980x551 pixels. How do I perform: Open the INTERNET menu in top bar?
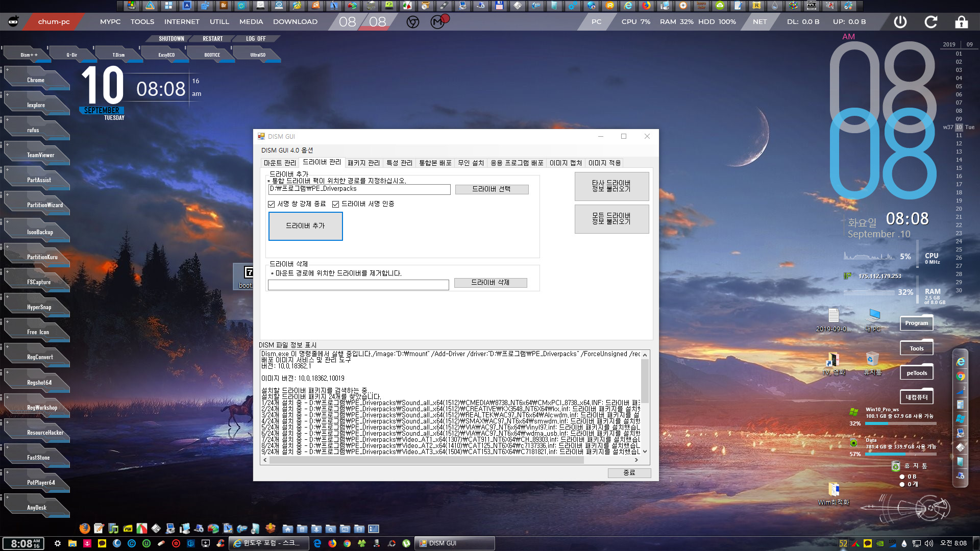(x=182, y=22)
